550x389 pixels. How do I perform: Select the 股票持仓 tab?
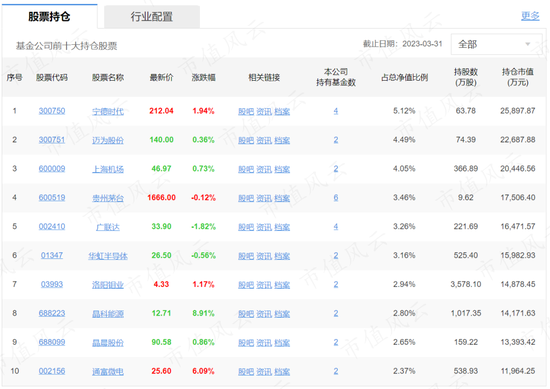pyautogui.click(x=49, y=16)
